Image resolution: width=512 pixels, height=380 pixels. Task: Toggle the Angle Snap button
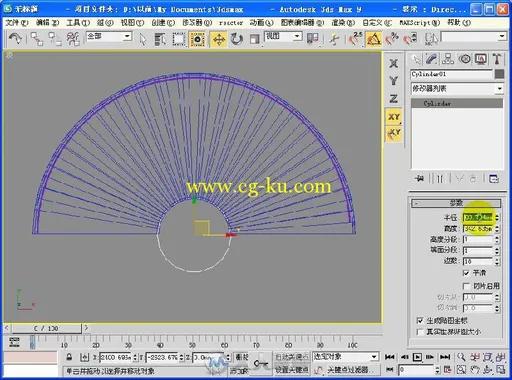374,39
